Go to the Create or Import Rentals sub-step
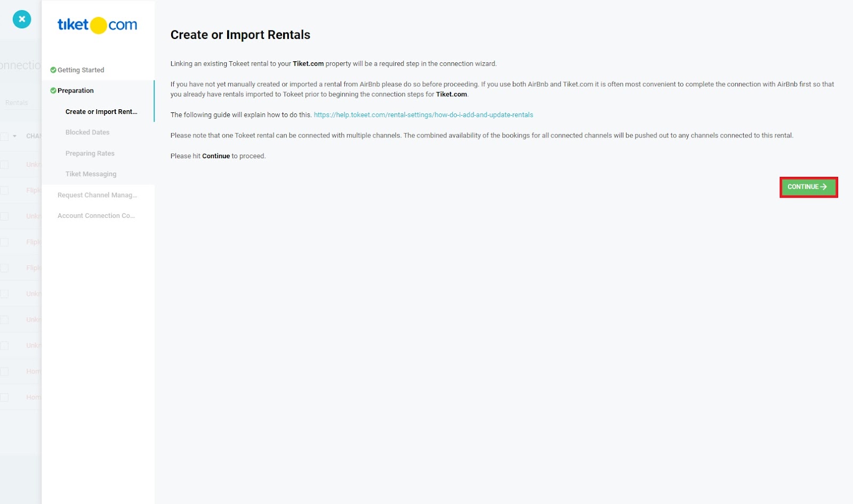Viewport: 853px width, 504px height. coord(101,112)
